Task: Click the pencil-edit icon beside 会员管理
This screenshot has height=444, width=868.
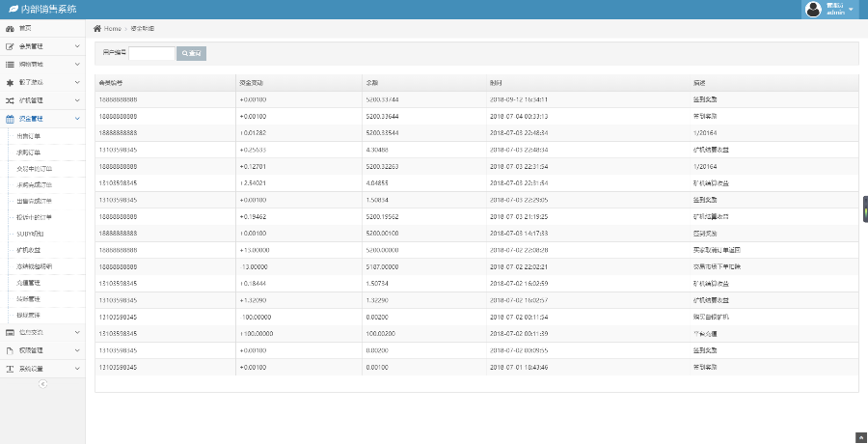Action: [10, 46]
